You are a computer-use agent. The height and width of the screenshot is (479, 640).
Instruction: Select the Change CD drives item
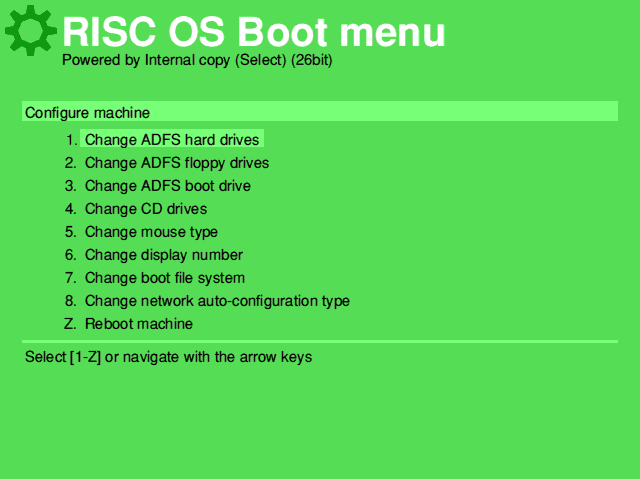tap(145, 209)
